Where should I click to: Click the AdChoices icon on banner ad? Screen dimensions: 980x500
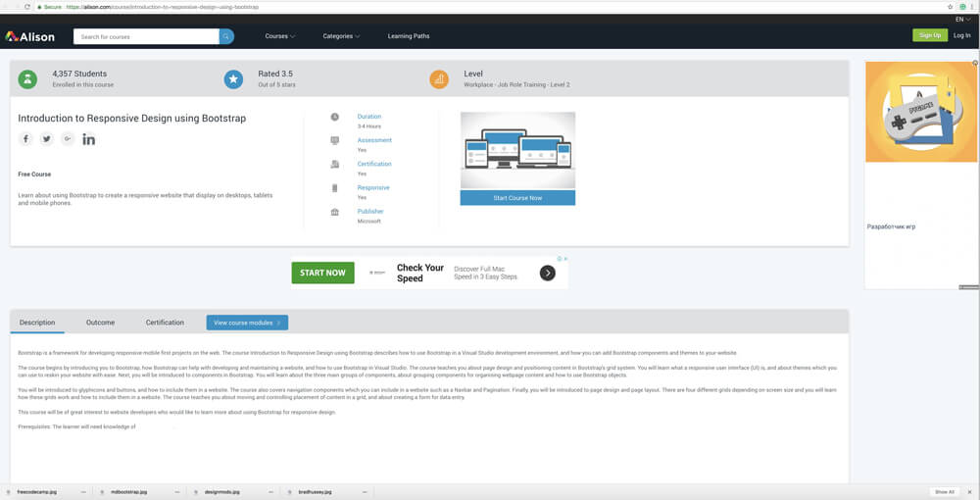tap(560, 259)
